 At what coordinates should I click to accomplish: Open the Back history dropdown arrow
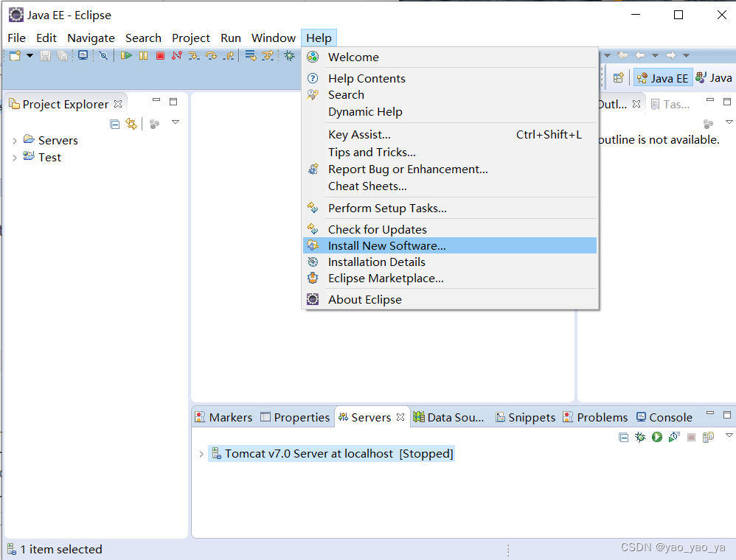[x=656, y=55]
